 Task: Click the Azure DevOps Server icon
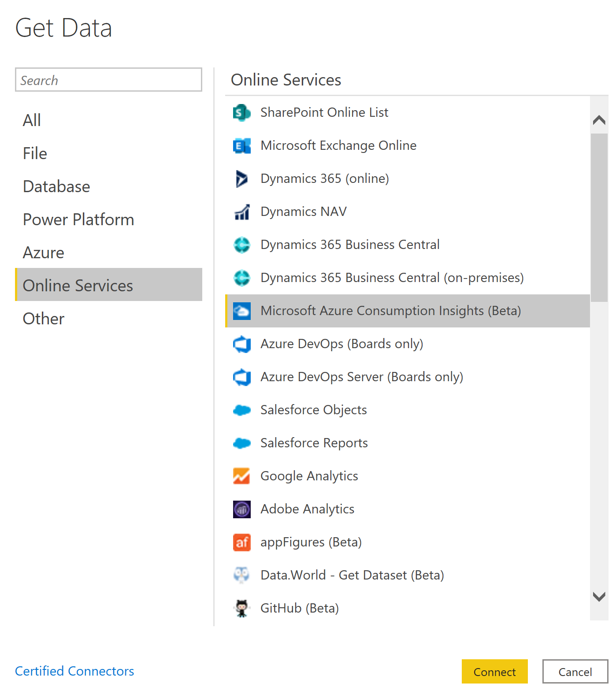[242, 377]
